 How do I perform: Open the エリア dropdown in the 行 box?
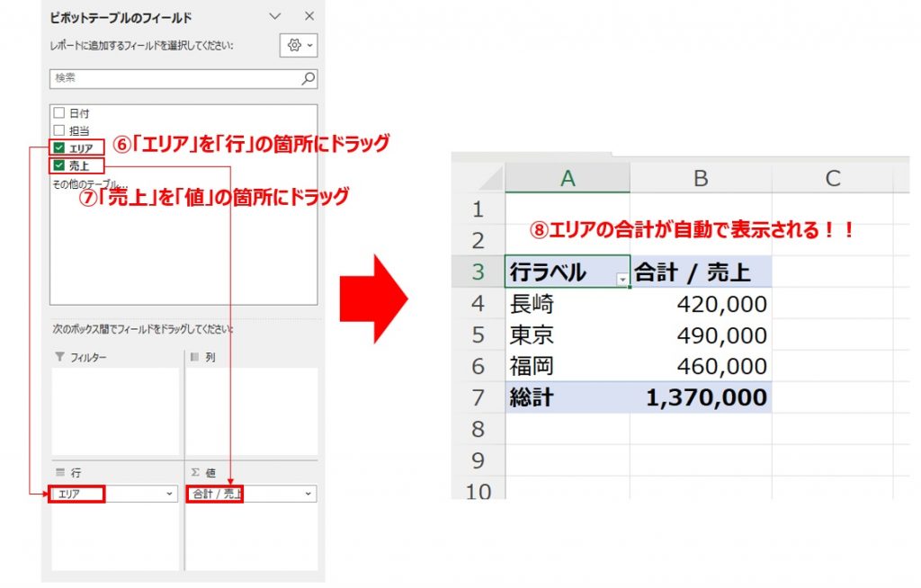tap(170, 494)
